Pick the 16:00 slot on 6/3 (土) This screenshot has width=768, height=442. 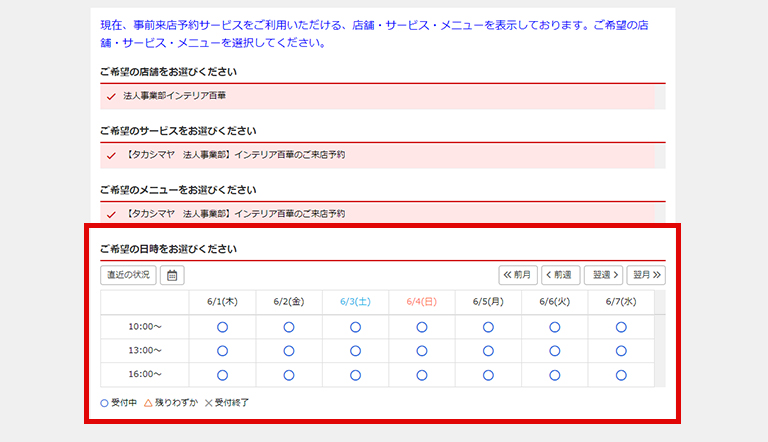pyautogui.click(x=355, y=375)
